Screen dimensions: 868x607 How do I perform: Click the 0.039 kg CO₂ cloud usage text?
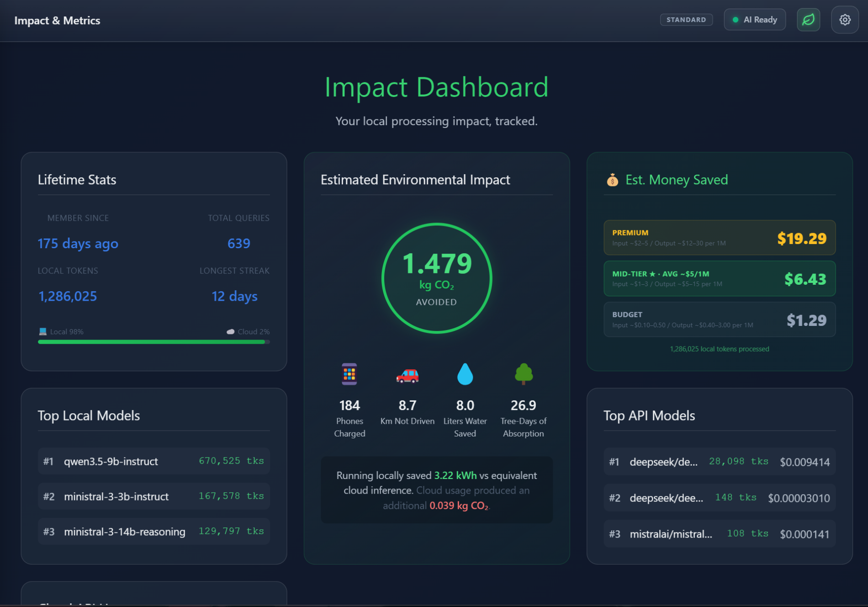tap(459, 506)
